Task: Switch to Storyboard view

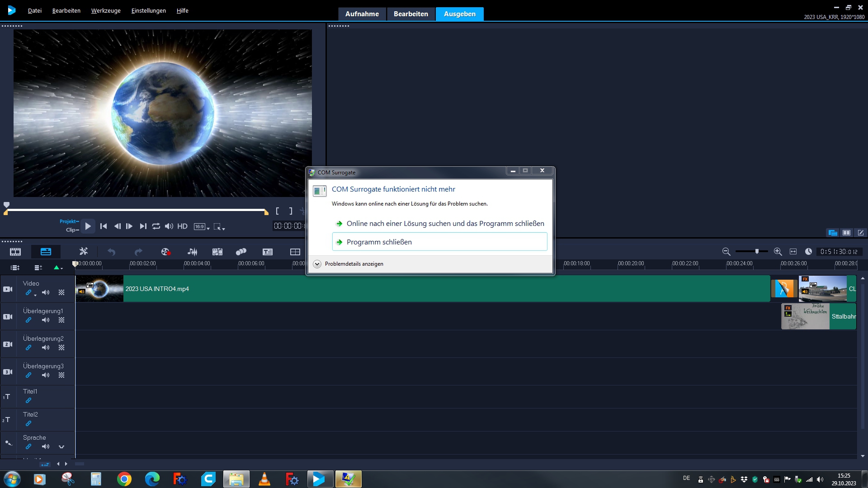Action: tap(15, 252)
